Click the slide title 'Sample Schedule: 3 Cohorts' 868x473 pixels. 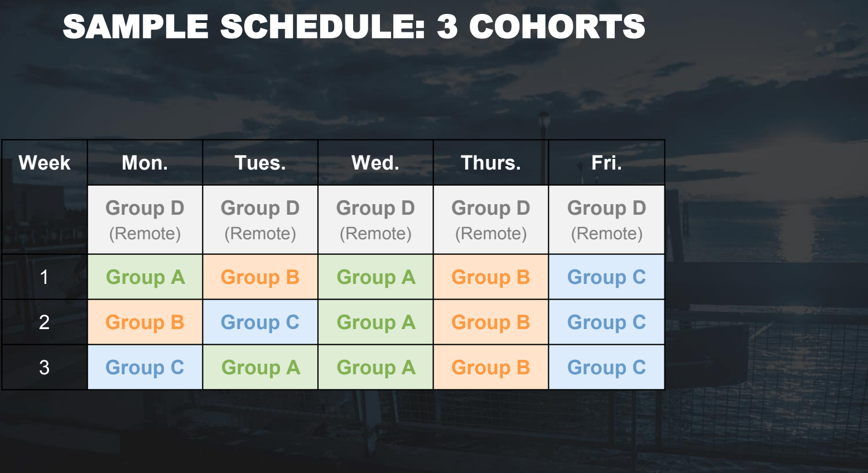tap(354, 26)
